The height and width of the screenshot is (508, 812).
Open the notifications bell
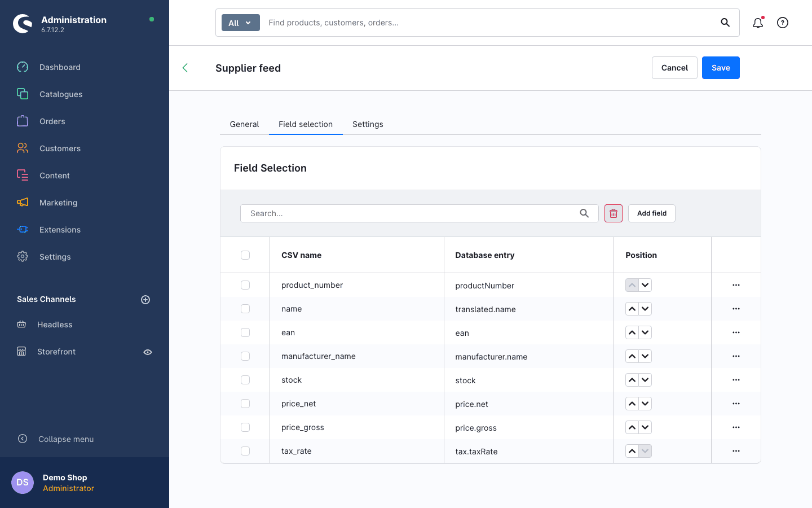click(758, 23)
